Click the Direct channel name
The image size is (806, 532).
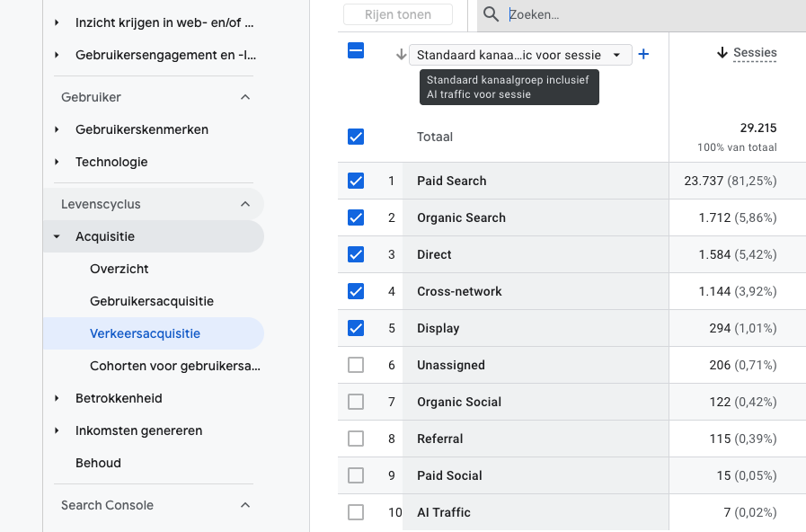pos(434,254)
